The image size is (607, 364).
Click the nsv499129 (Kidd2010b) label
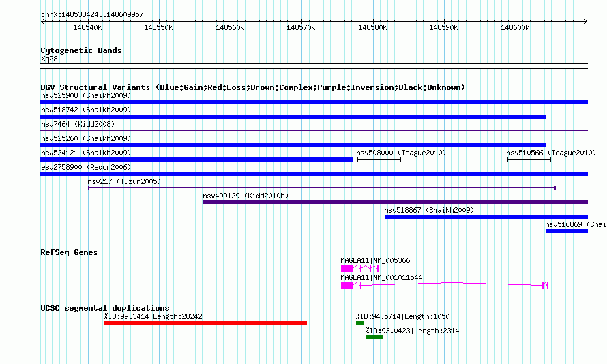pyautogui.click(x=246, y=196)
